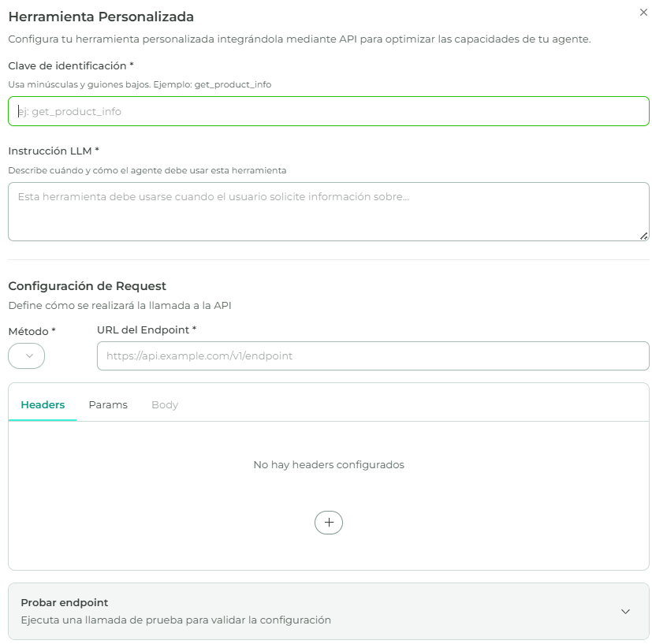Switch to the Params tab
The image size is (652, 644).
point(108,405)
